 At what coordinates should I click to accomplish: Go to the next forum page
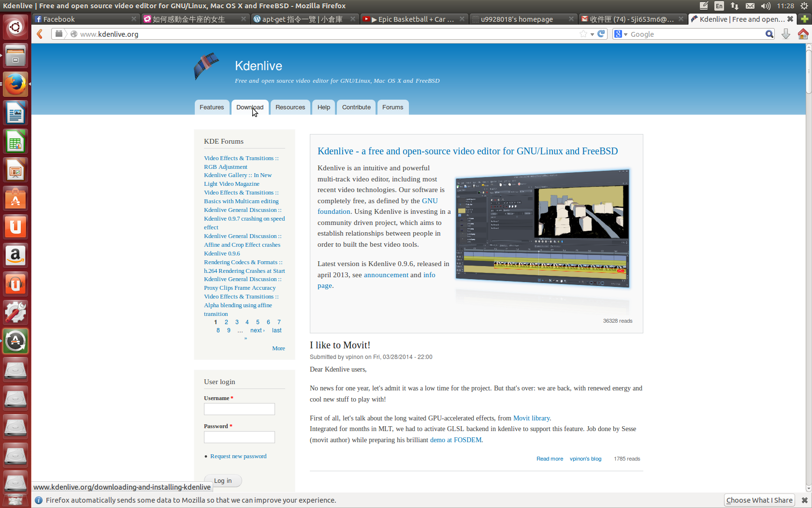257,330
